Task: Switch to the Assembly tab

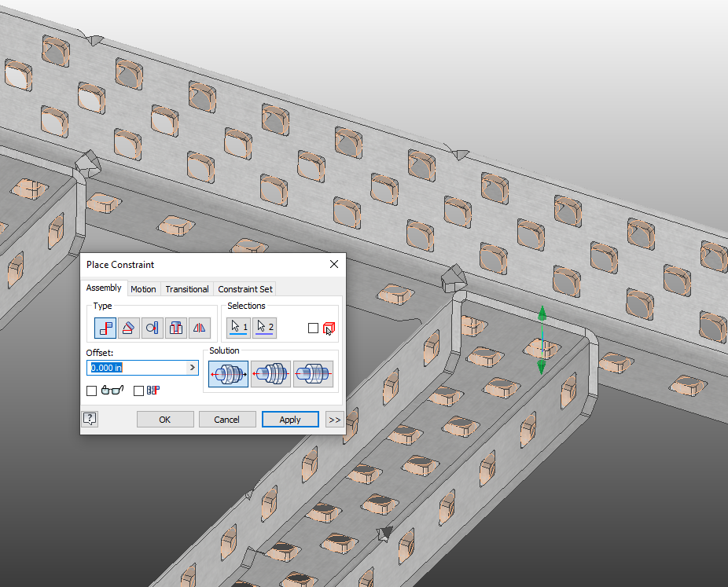Action: (104, 288)
